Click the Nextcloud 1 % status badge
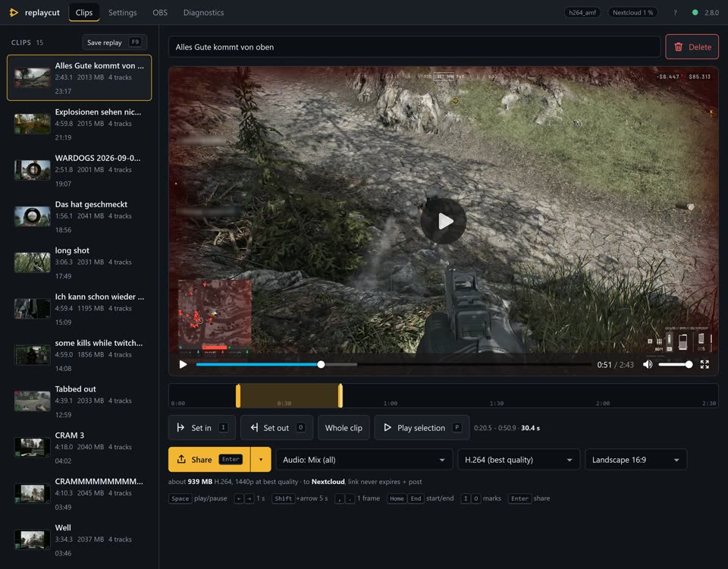 (632, 13)
